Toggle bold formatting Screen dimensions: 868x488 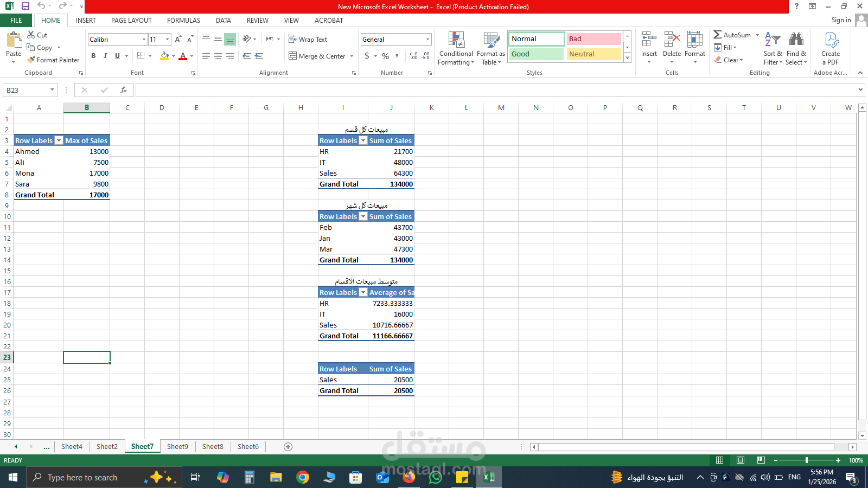tap(93, 56)
